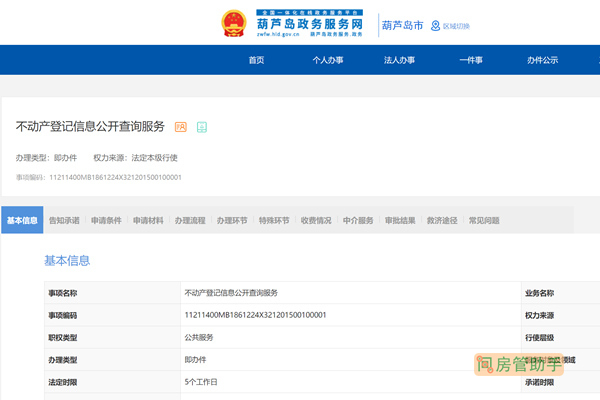Screen dimensions: 600x400
Task: Switch to the 特殊环节 tab
Action: [274, 220]
